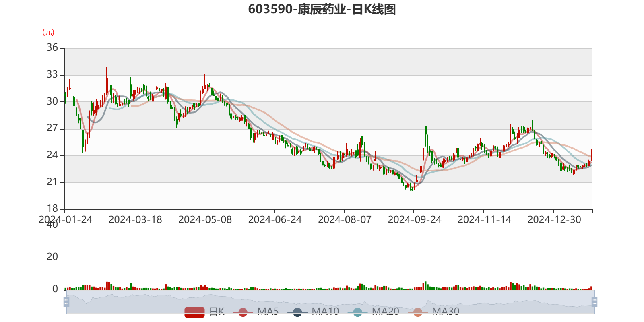
Task: Click the 21 price axis label
Action: click(x=52, y=182)
